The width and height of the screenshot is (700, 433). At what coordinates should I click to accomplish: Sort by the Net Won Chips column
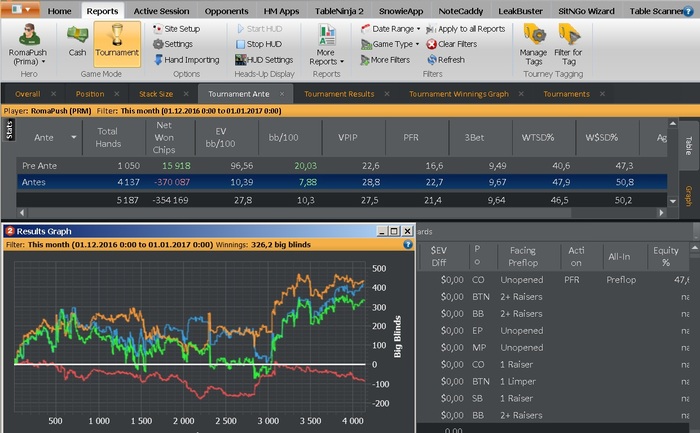click(164, 137)
